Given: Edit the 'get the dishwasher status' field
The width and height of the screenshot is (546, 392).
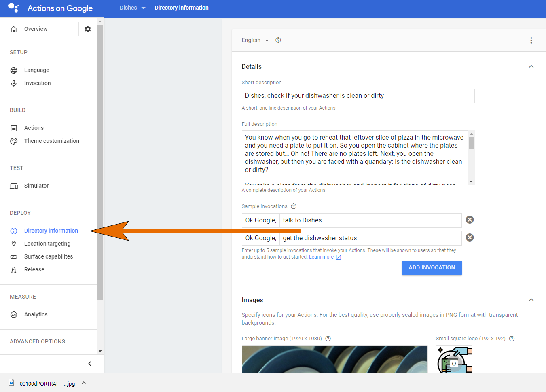Looking at the screenshot, I should 370,238.
